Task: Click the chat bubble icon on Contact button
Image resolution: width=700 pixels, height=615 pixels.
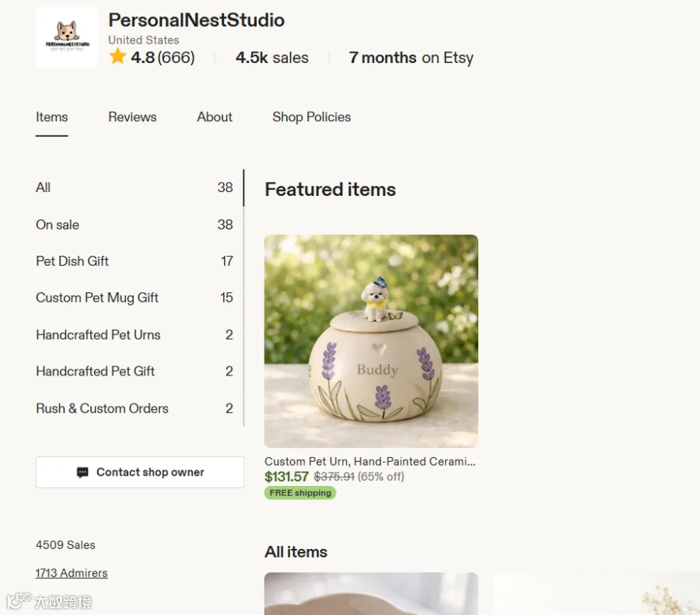Action: pos(82,472)
